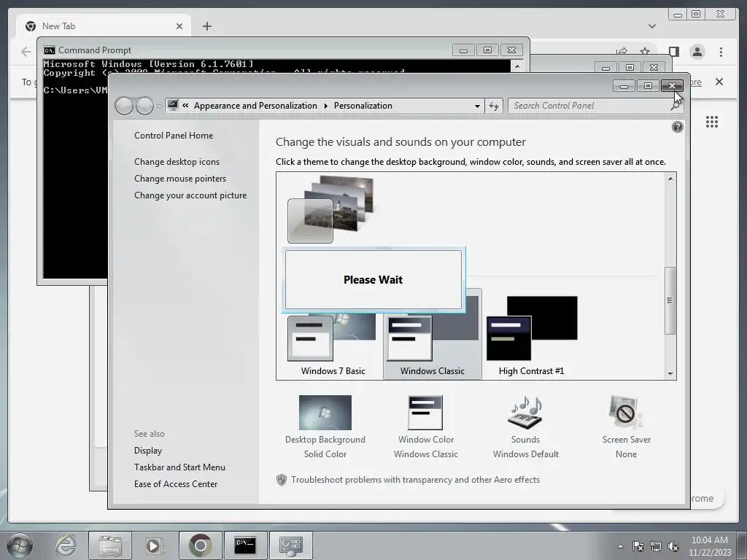
Task: Open Google apps grid icon
Action: click(x=712, y=122)
